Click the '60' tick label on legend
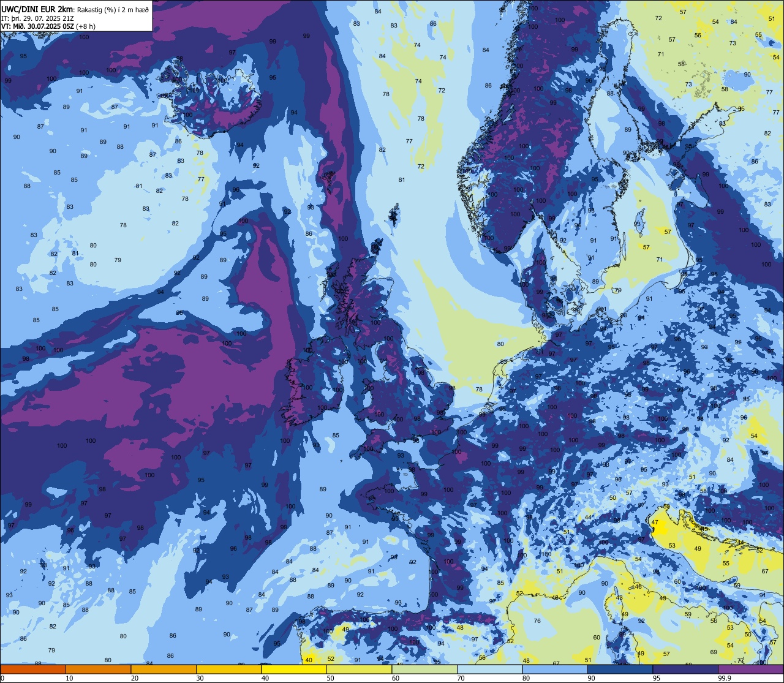The image size is (784, 683). [396, 678]
